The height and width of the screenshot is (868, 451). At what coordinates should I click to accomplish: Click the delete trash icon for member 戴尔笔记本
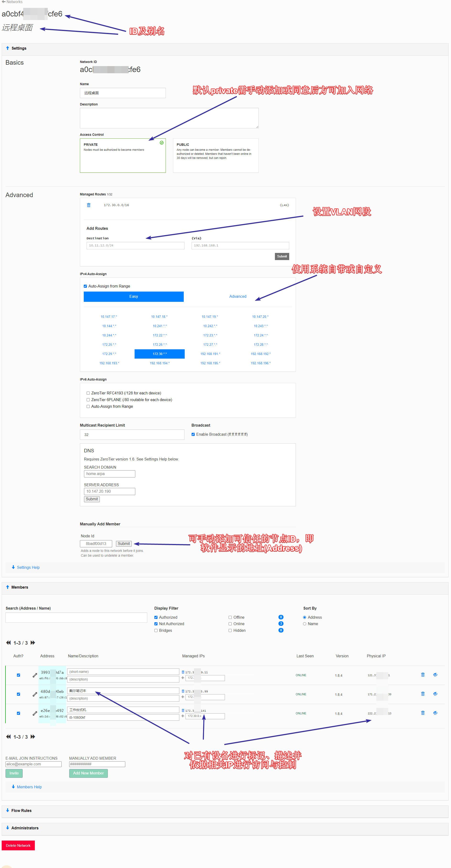tap(423, 694)
